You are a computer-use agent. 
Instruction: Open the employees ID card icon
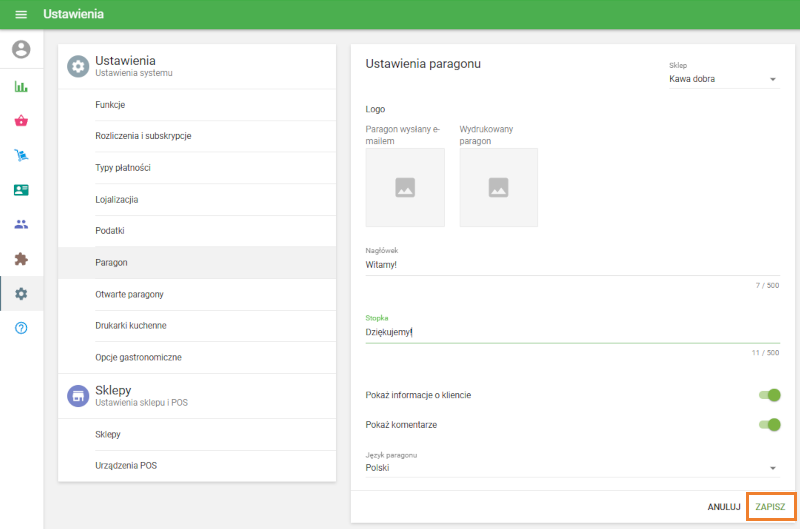pyautogui.click(x=21, y=190)
